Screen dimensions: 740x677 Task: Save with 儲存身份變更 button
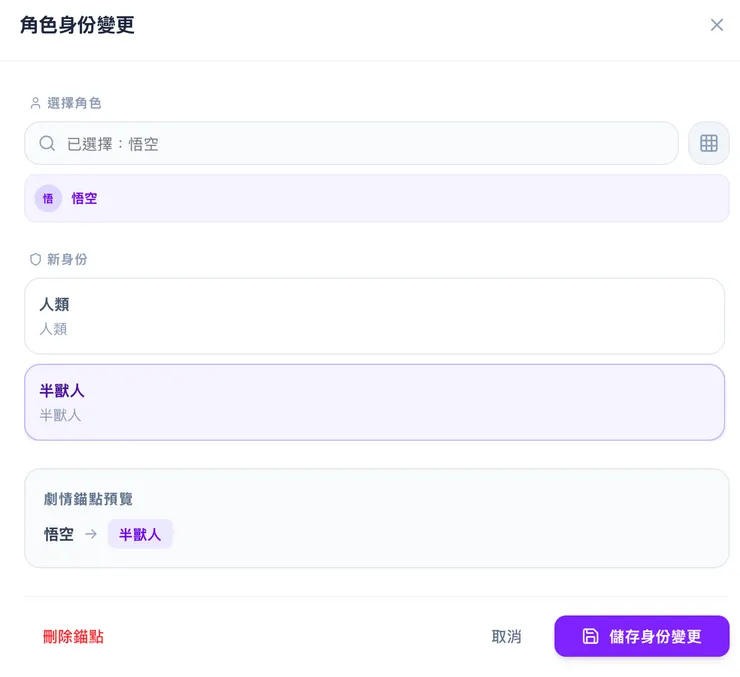coord(641,636)
